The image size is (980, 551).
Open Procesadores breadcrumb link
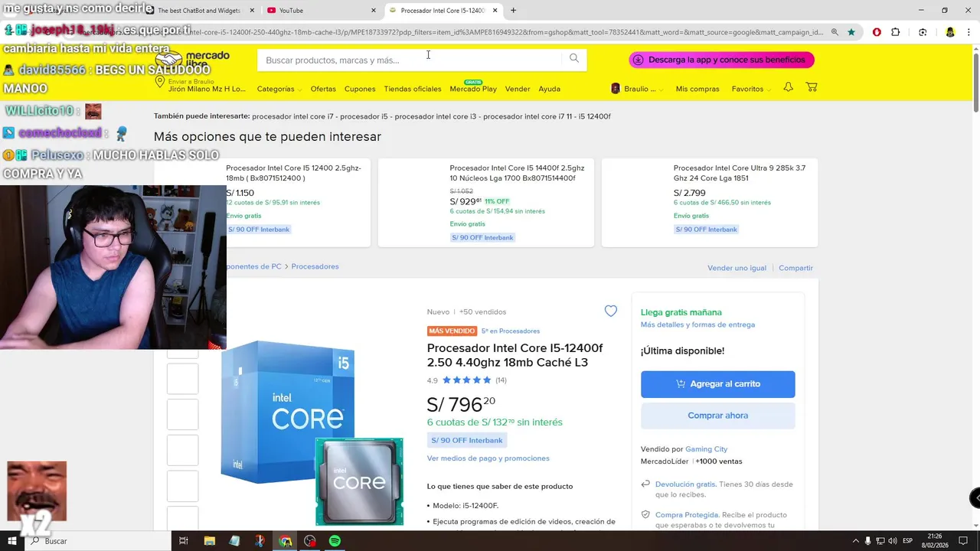tap(315, 266)
